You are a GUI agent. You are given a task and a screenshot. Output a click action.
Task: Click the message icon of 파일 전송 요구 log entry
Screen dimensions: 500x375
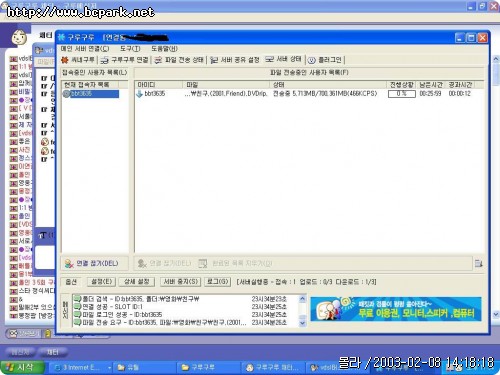(x=77, y=322)
